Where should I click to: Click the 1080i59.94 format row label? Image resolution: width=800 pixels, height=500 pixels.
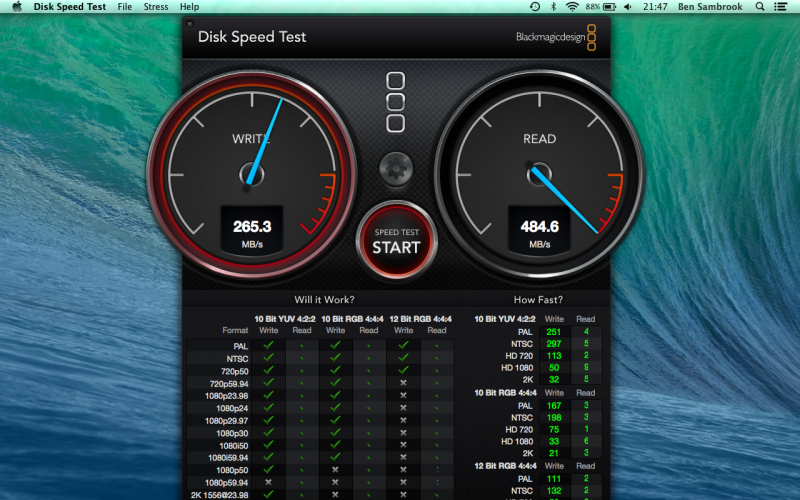[x=228, y=458]
